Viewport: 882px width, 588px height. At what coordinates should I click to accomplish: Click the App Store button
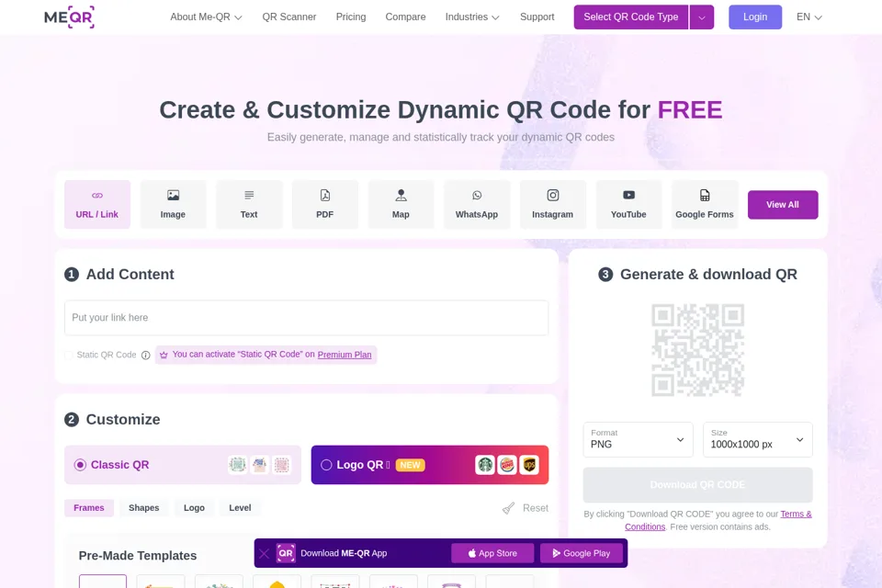click(x=492, y=553)
